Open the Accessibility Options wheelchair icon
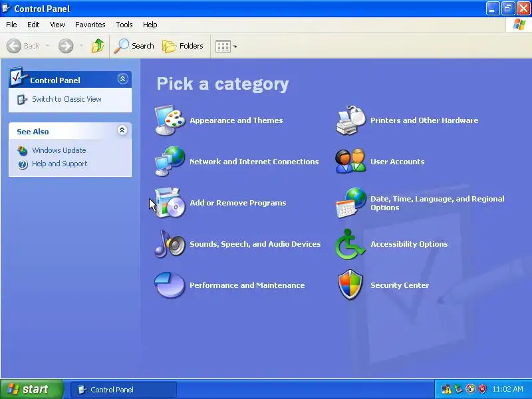Image resolution: width=532 pixels, height=399 pixels. click(x=350, y=243)
